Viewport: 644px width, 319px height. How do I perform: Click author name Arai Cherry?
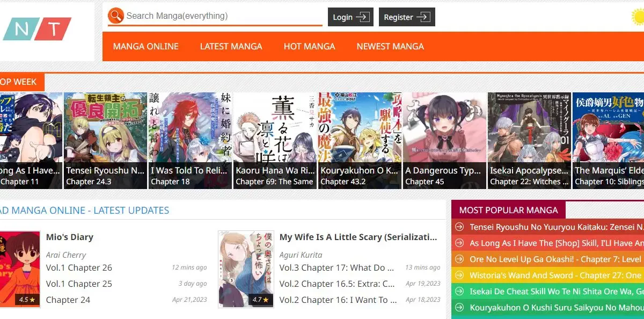click(66, 255)
